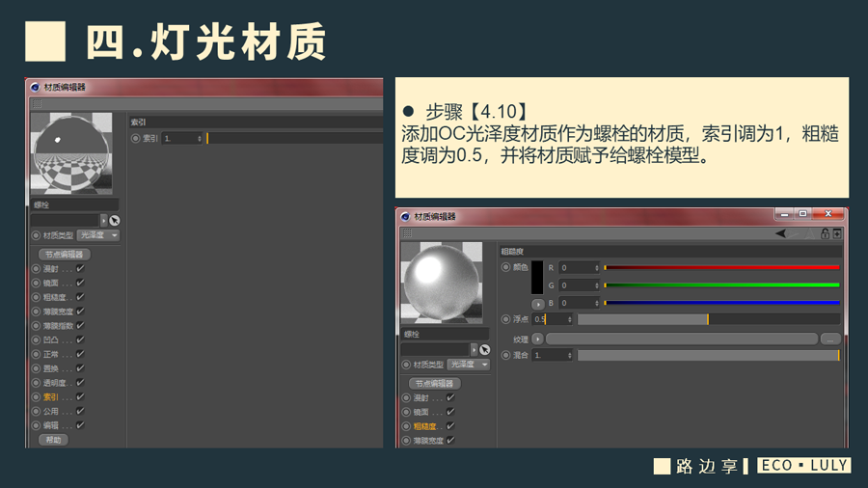Click the 浮点 0.5 value input field

[552, 319]
